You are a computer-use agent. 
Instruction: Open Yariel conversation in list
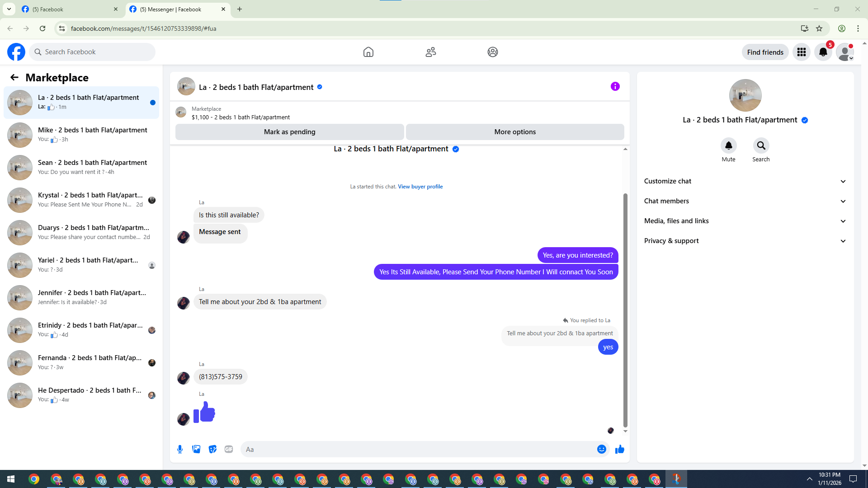(81, 265)
